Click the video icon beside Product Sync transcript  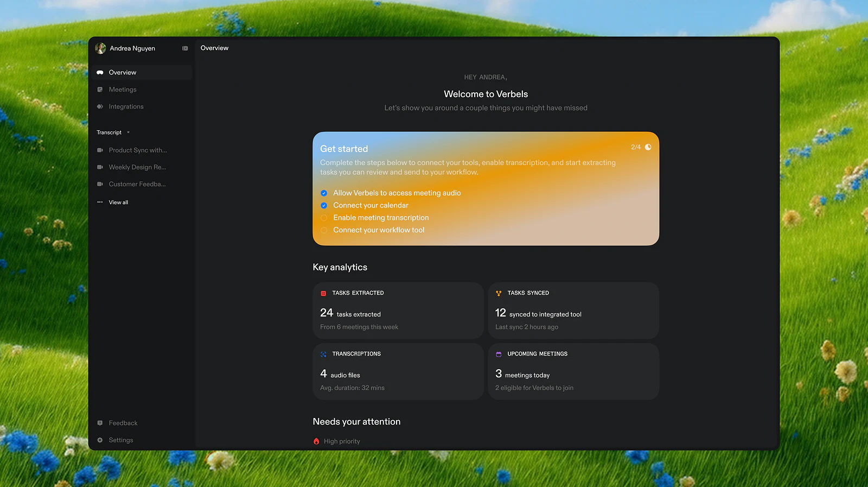coord(100,150)
